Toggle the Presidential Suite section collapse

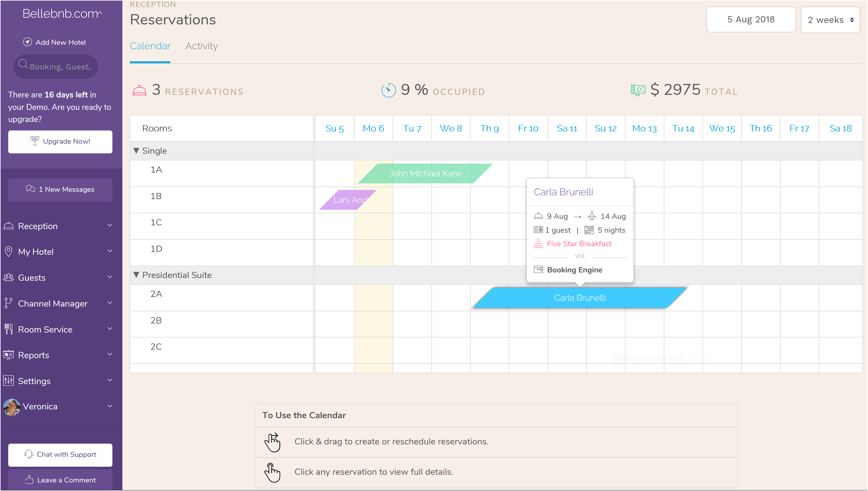(x=137, y=275)
